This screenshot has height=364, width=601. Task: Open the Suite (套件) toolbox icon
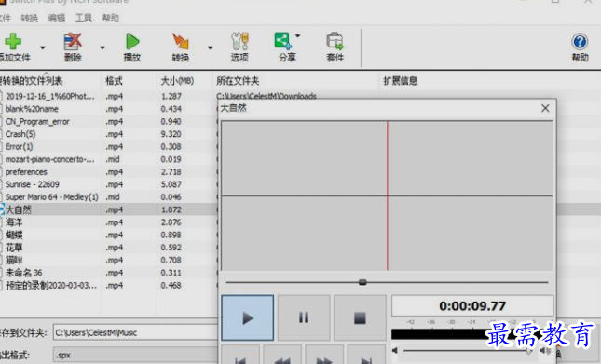[x=335, y=41]
